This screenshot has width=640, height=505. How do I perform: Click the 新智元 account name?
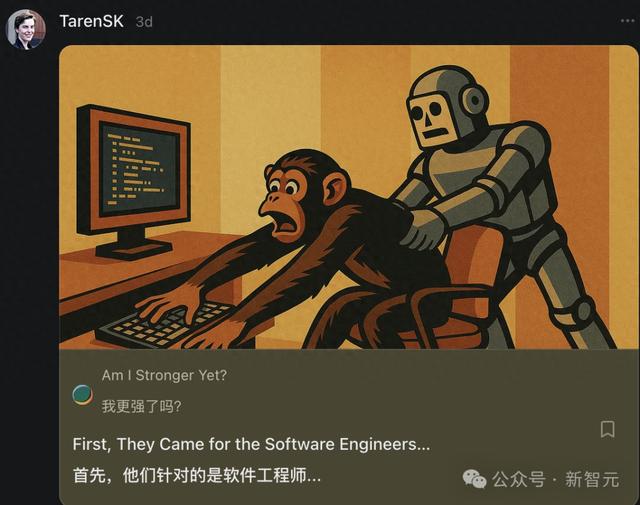click(592, 479)
